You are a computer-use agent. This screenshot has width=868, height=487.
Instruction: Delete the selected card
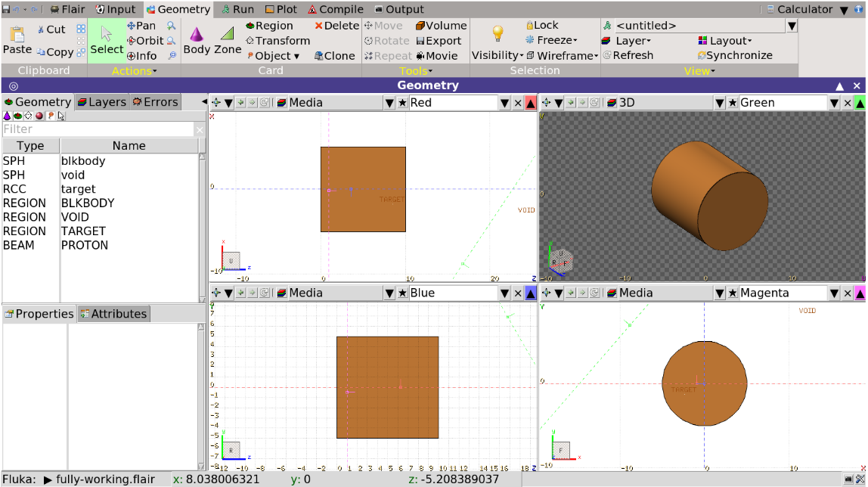pos(337,26)
